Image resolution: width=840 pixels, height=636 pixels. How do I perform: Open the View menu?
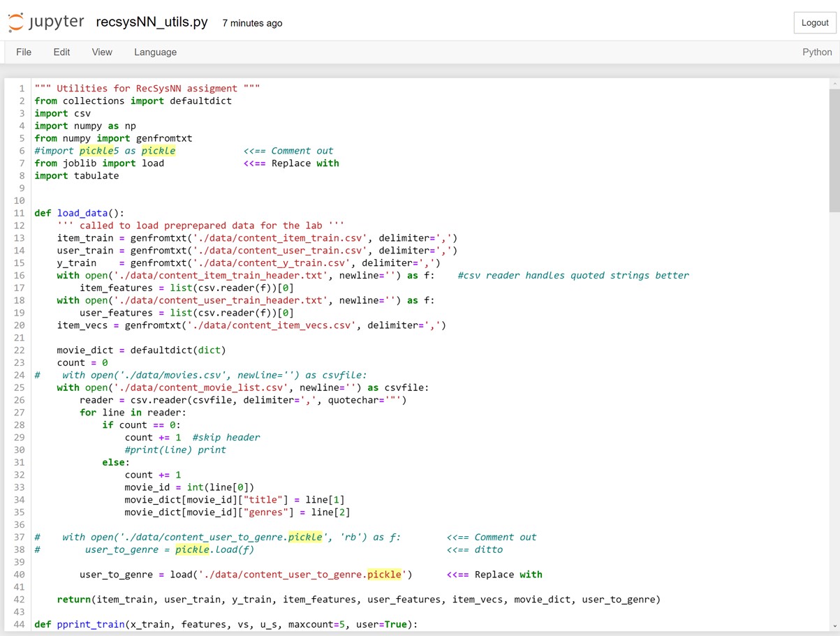click(102, 52)
